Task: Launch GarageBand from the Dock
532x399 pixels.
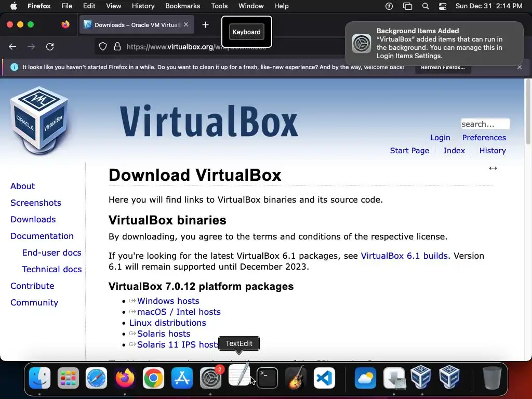Action: (x=296, y=378)
